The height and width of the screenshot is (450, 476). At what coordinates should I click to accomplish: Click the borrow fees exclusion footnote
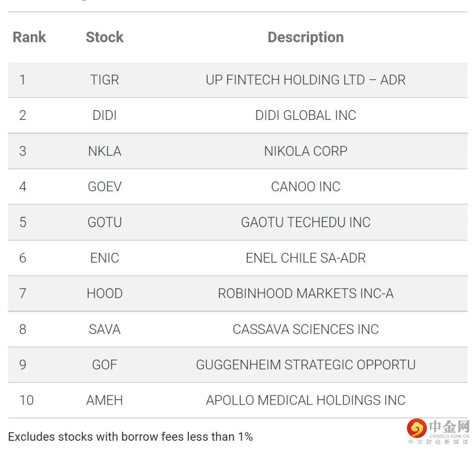130,437
